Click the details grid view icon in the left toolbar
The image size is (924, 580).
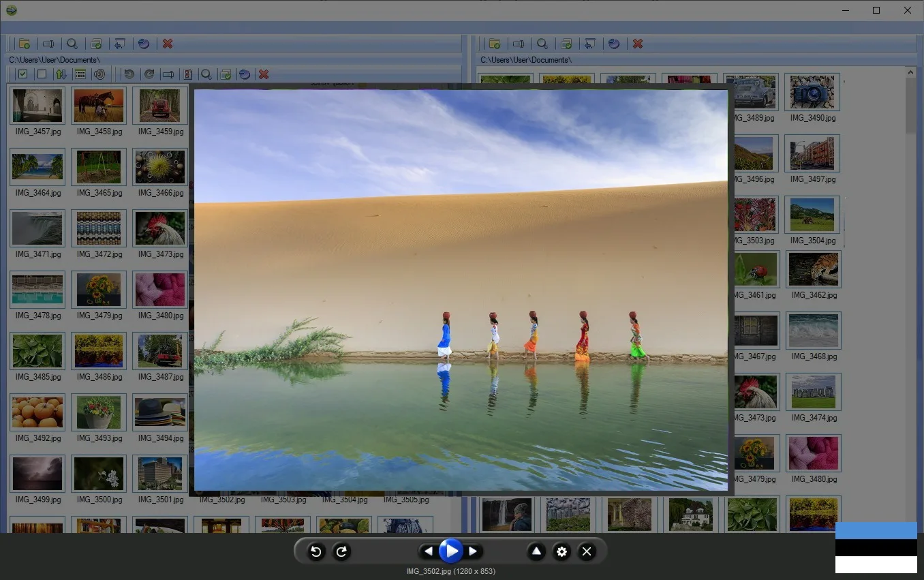[80, 74]
